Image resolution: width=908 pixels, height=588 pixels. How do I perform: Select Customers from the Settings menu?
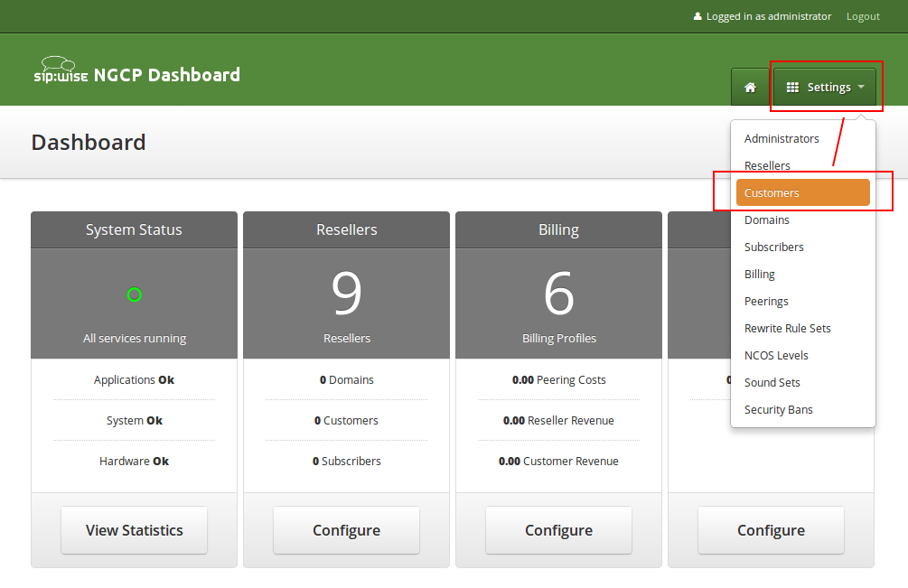pyautogui.click(x=800, y=192)
